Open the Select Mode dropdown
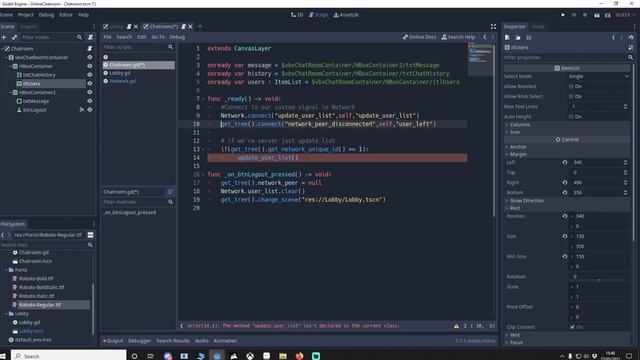Image resolution: width=640 pixels, height=360 pixels. tap(598, 76)
